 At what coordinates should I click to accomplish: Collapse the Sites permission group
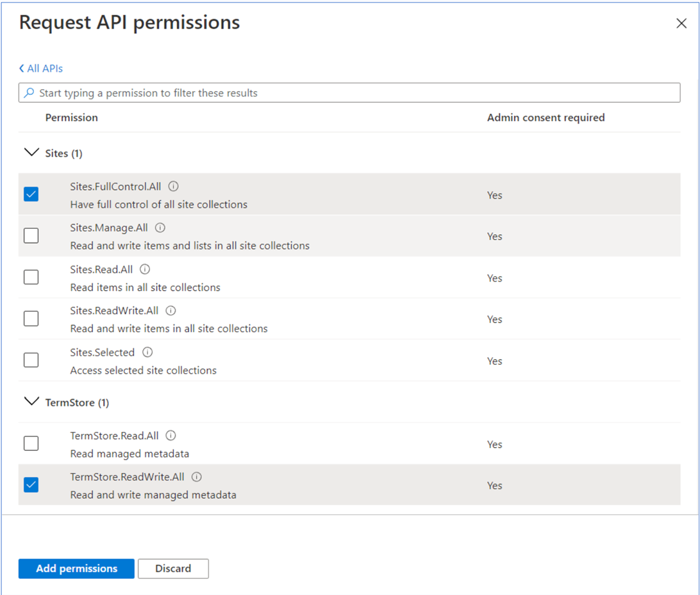click(x=31, y=153)
